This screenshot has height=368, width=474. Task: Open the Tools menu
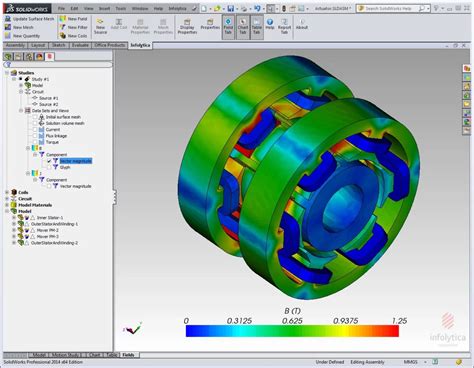click(121, 8)
